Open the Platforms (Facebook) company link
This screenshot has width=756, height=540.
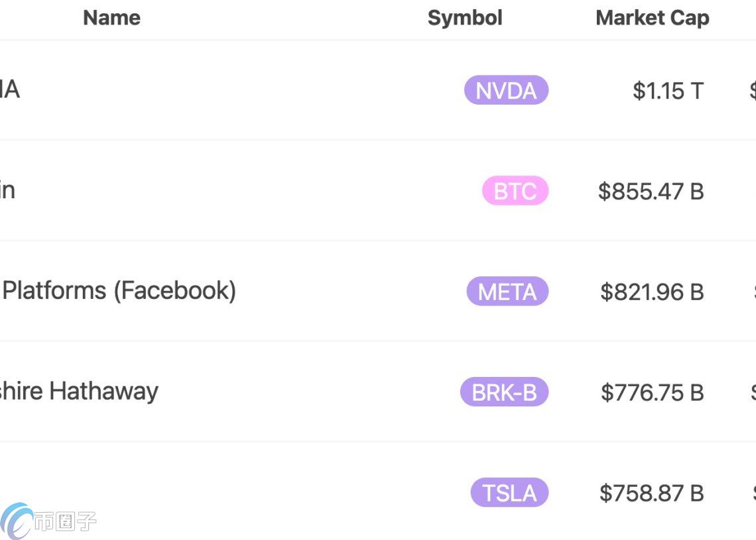point(119,291)
